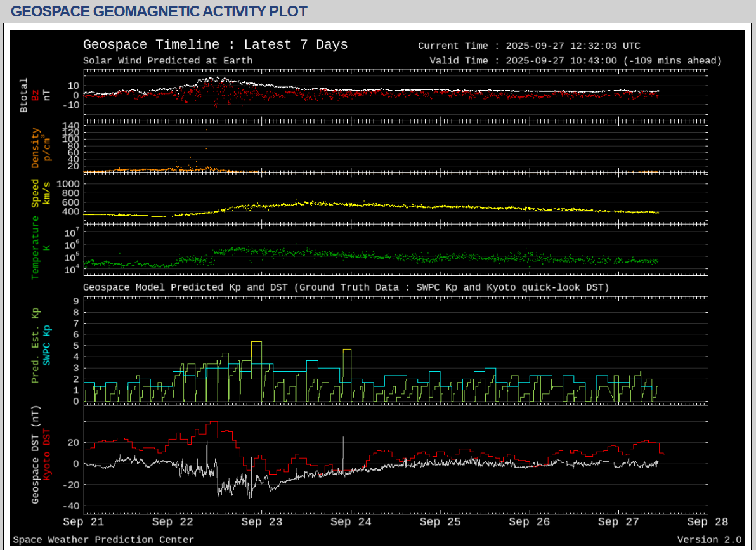Click the Valid Time text in the plot header
756x550 pixels.
coord(575,61)
